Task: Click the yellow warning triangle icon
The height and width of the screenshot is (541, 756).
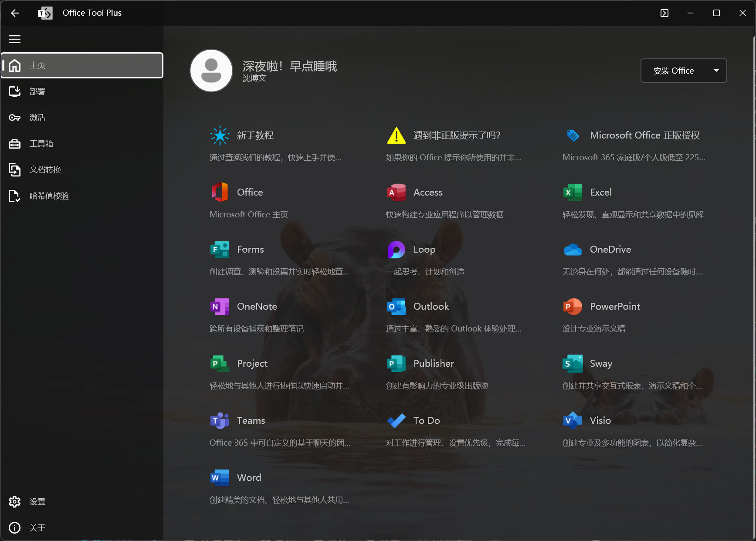Action: (x=396, y=135)
